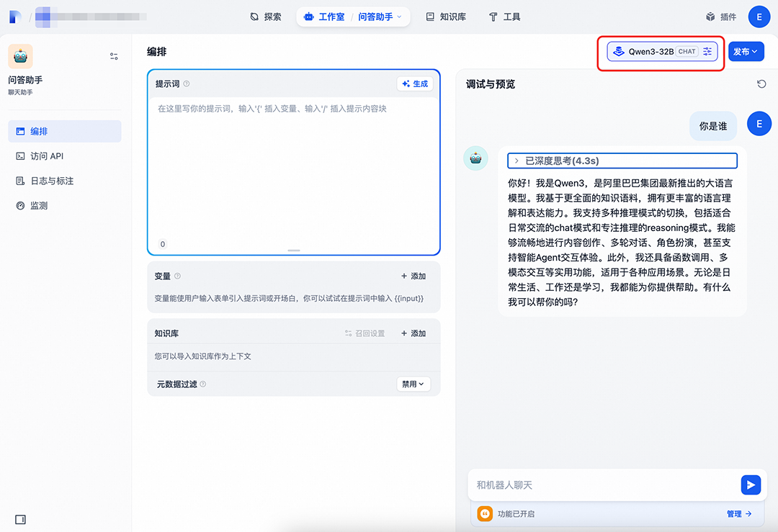Expand the 已深度思考(4.3s) reasoning section

[x=622, y=161]
